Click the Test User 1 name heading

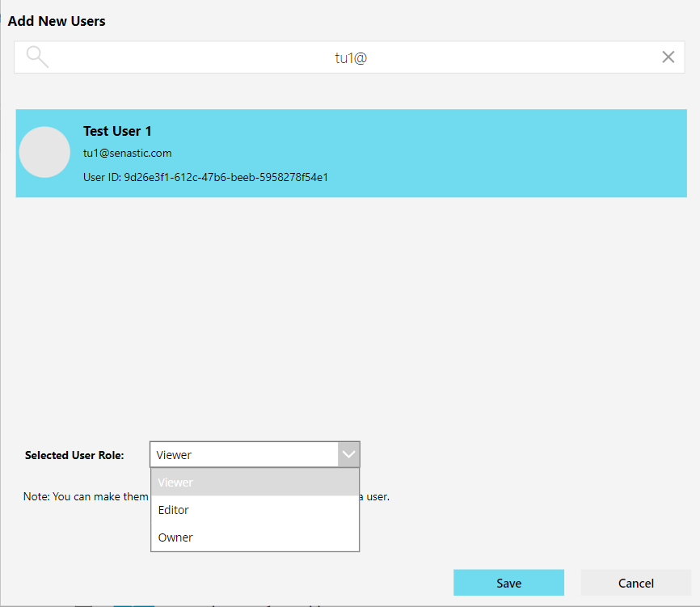[117, 131]
